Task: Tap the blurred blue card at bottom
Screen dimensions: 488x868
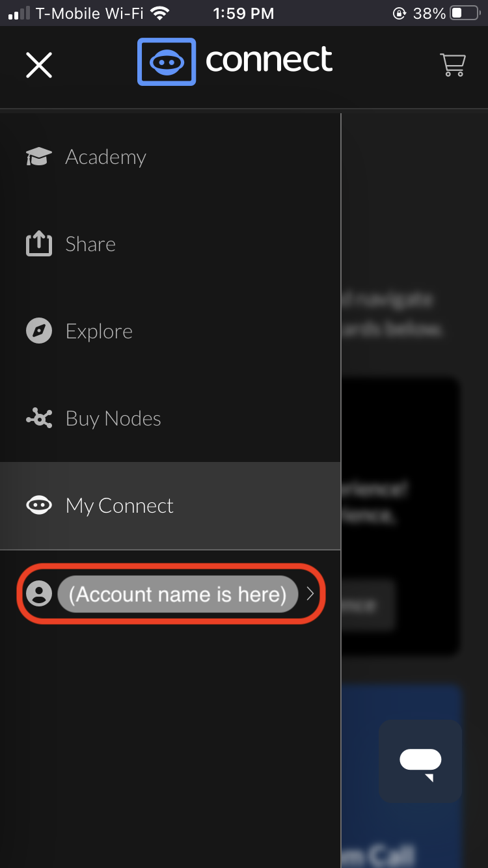Action: click(401, 776)
